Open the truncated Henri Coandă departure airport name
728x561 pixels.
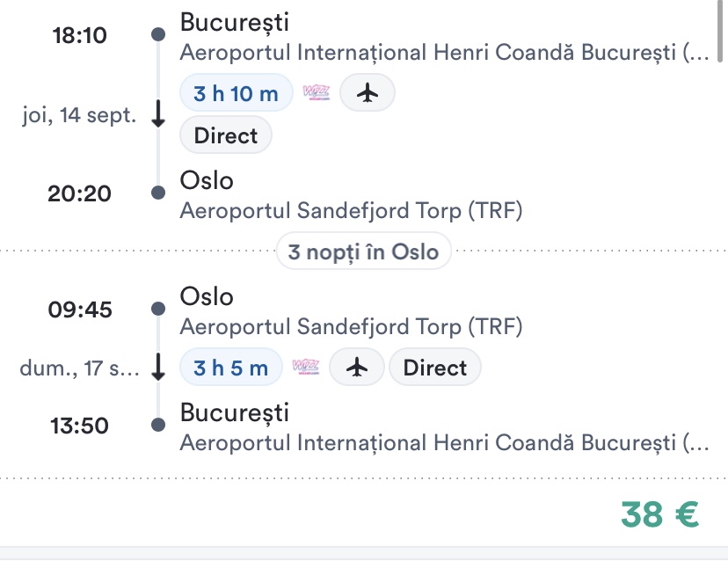(x=443, y=52)
